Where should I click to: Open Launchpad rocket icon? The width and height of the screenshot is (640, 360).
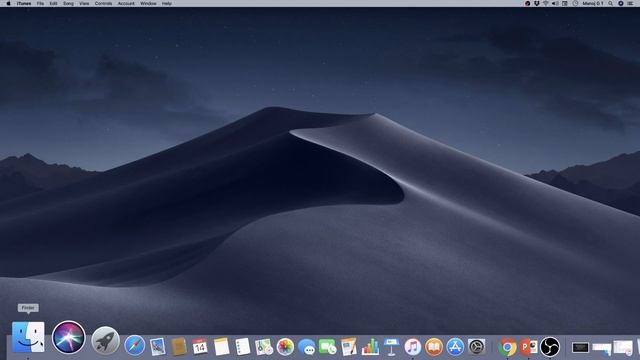click(x=105, y=340)
